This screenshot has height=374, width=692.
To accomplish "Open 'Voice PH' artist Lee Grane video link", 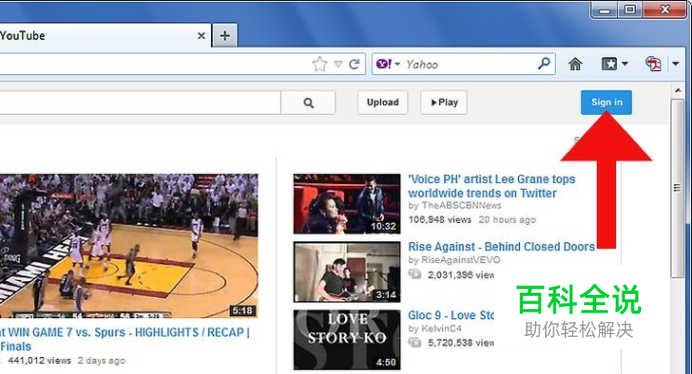I will click(491, 186).
